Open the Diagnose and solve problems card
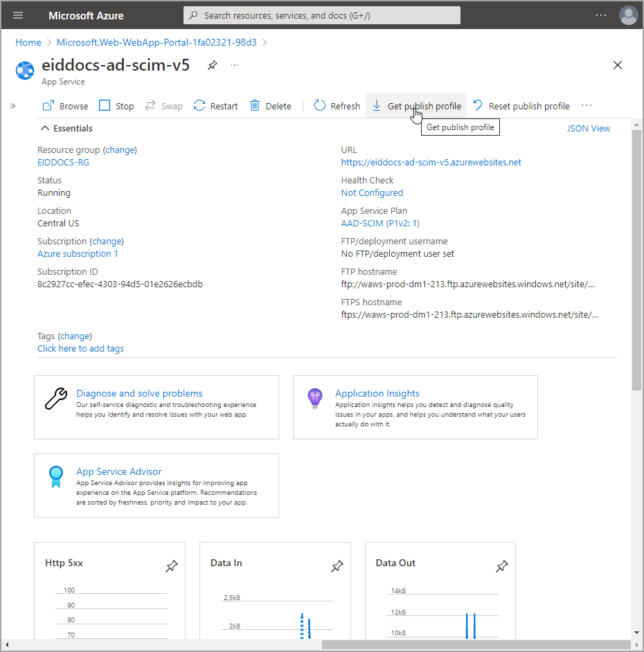This screenshot has height=652, width=644. coord(139,393)
